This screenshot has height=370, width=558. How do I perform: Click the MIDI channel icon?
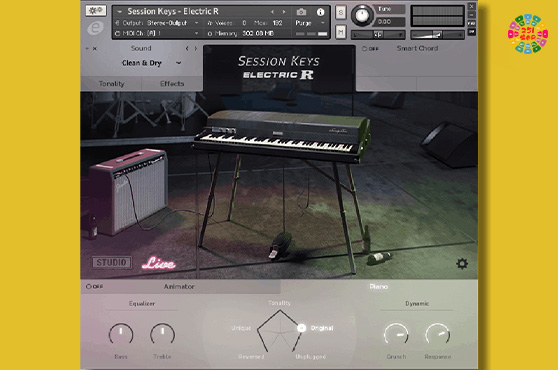tap(117, 33)
